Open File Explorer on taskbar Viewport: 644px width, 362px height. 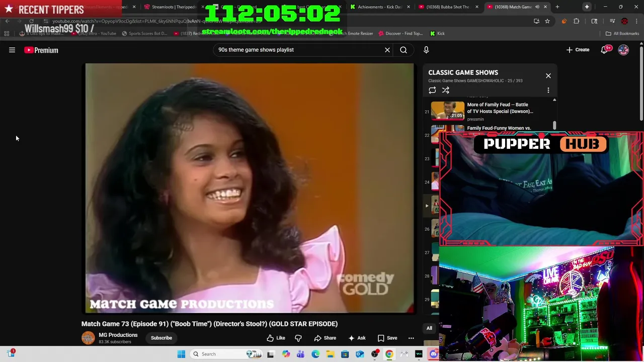pos(330,354)
